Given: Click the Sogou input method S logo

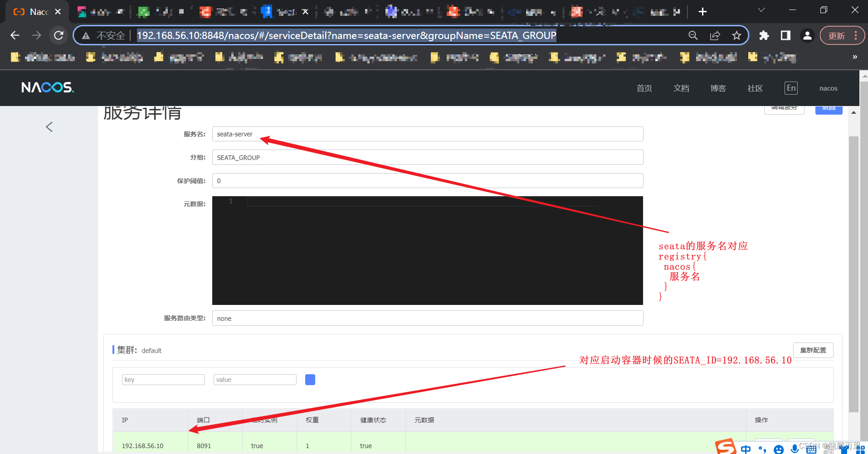Looking at the screenshot, I should click(726, 447).
